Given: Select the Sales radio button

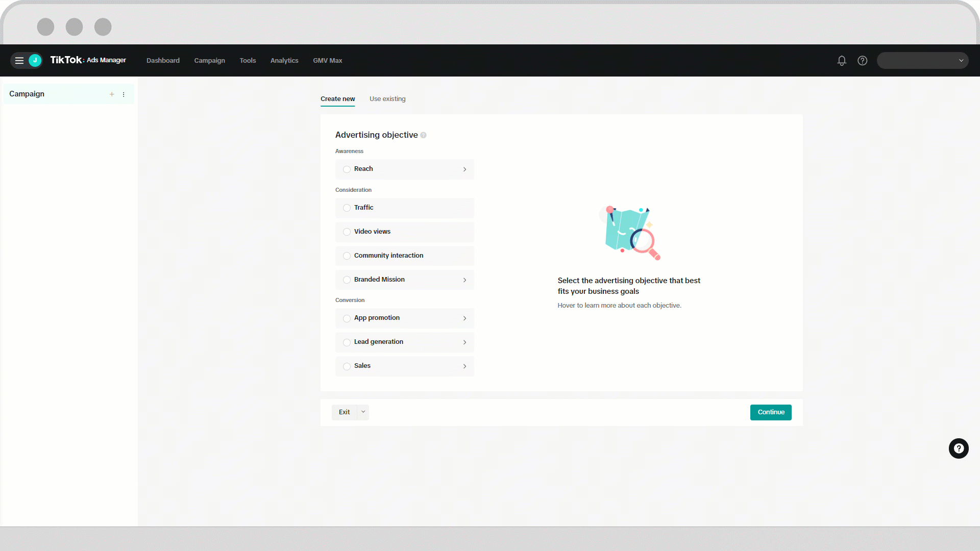Looking at the screenshot, I should click(347, 365).
